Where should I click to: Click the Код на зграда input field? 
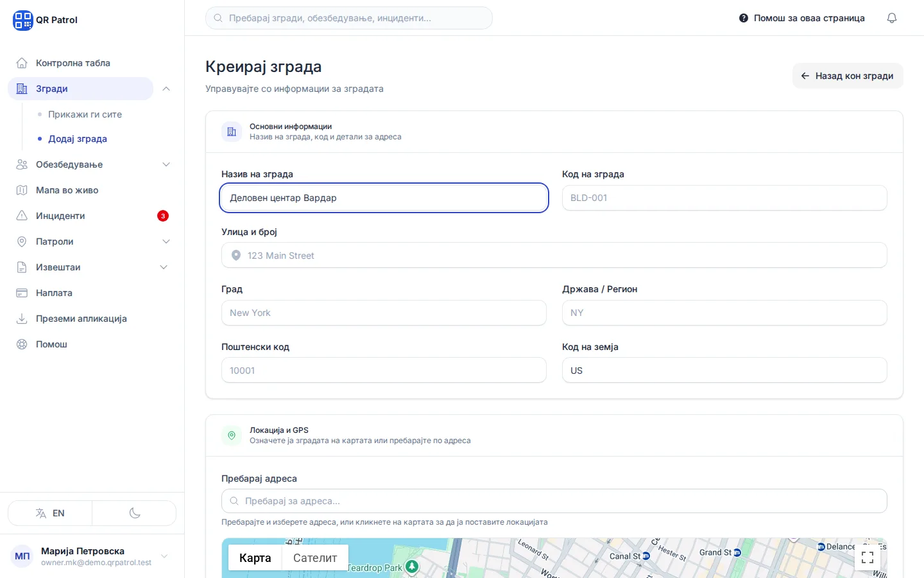point(724,198)
